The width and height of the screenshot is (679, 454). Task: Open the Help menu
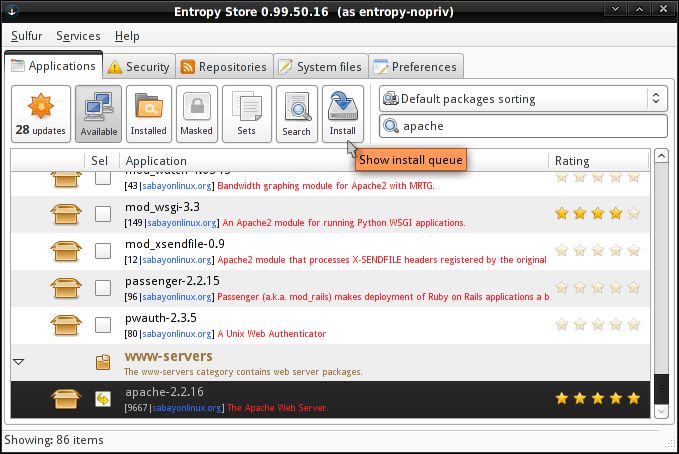127,36
